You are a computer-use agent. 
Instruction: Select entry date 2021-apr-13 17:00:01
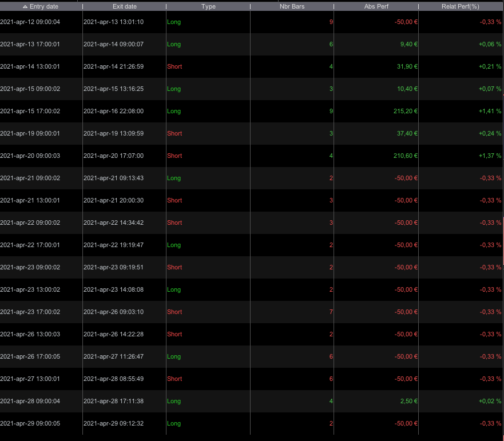click(x=30, y=44)
